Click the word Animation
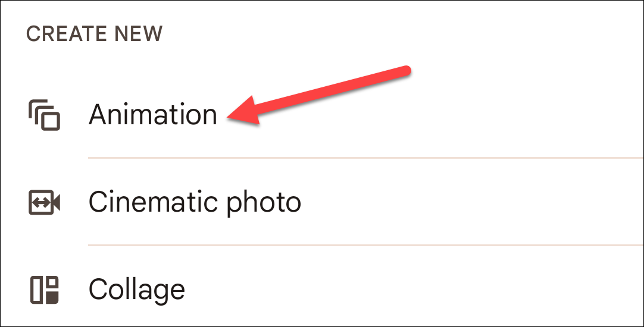 152,115
